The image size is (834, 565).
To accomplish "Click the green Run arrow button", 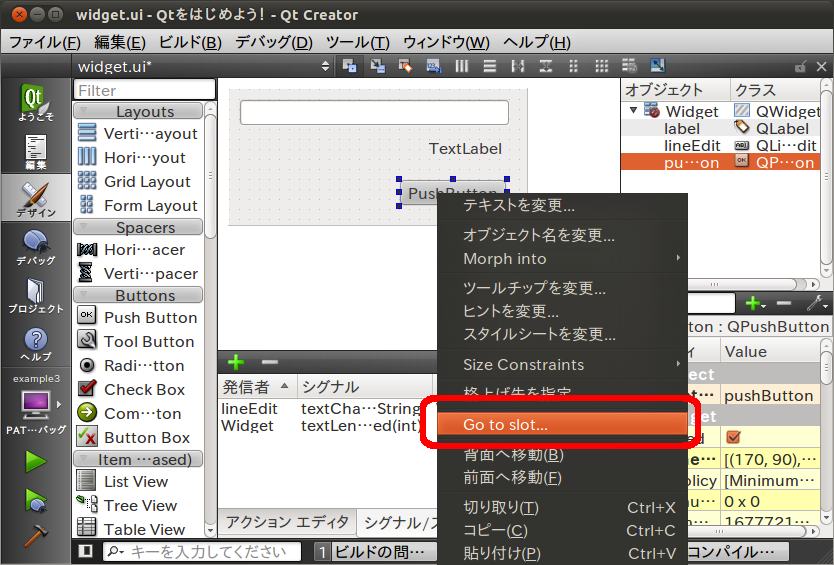I will pos(36,461).
